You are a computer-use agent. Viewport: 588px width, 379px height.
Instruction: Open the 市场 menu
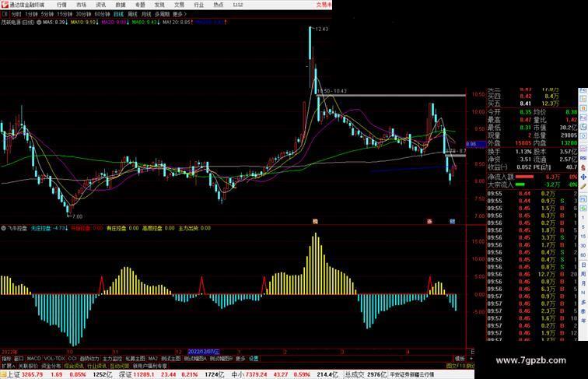(x=81, y=5)
